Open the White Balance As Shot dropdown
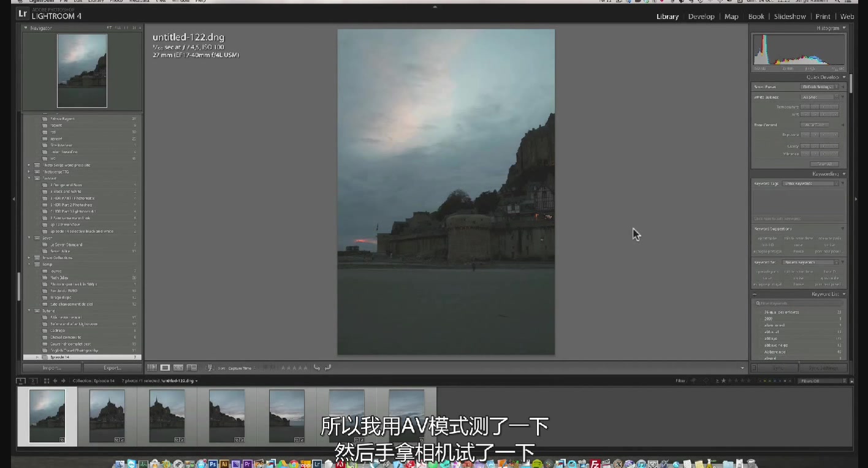 [820, 97]
